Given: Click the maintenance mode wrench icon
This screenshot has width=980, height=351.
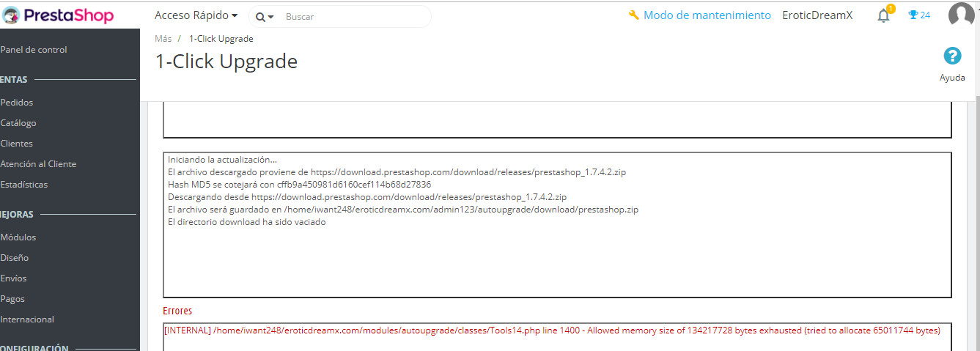Looking at the screenshot, I should pyautogui.click(x=634, y=15).
